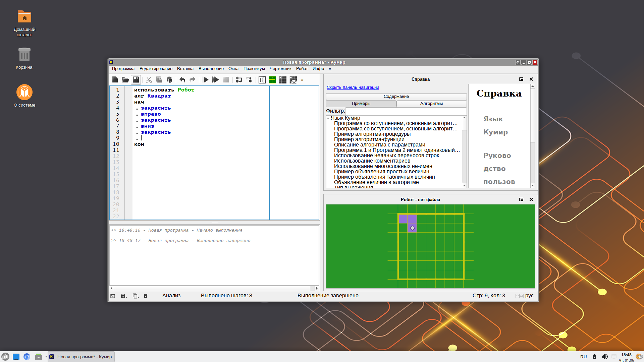Step over using the two-dots arrow icon
Viewport: 644px width, 362px height.
click(239, 80)
